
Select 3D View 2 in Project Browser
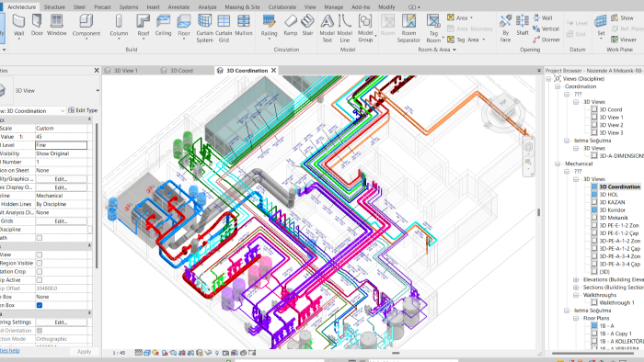tap(611, 125)
